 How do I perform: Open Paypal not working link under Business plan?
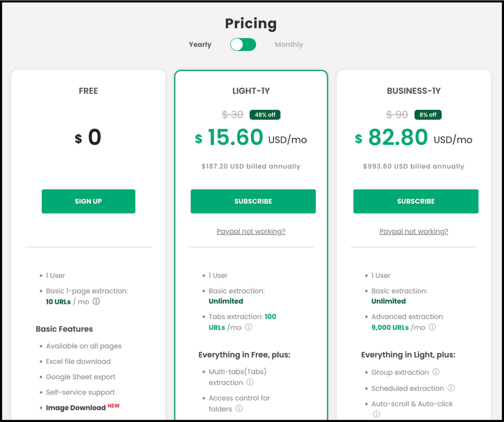[x=413, y=231]
